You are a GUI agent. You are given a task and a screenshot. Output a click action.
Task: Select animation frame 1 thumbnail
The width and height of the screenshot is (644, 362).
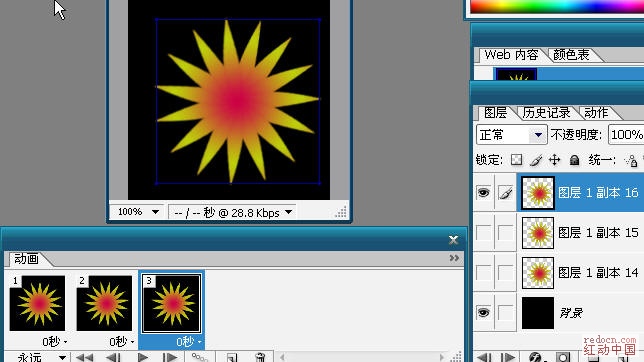[x=37, y=303]
